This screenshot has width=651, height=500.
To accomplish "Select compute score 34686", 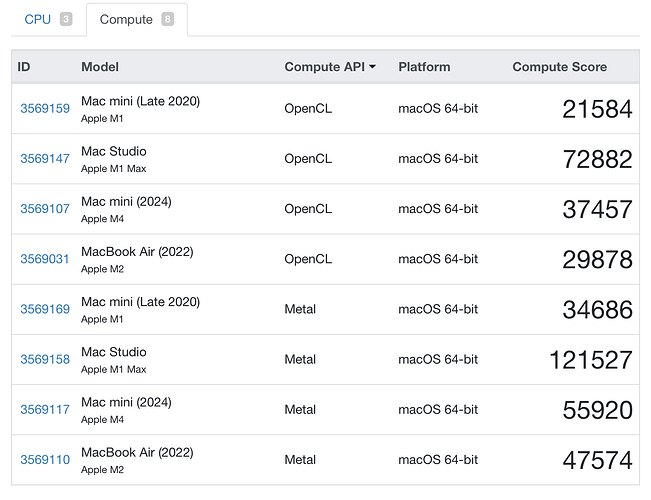I will [x=597, y=310].
